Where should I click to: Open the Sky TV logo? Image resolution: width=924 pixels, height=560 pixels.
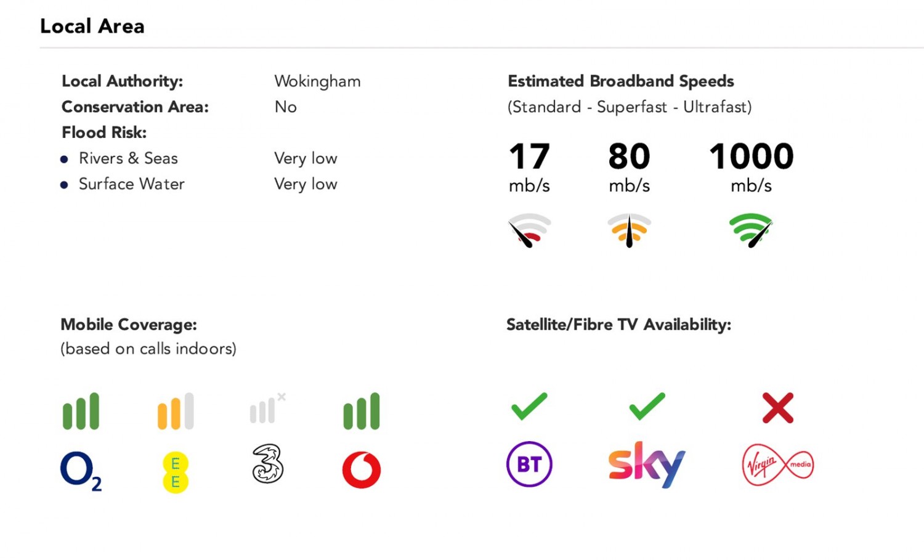coord(647,465)
